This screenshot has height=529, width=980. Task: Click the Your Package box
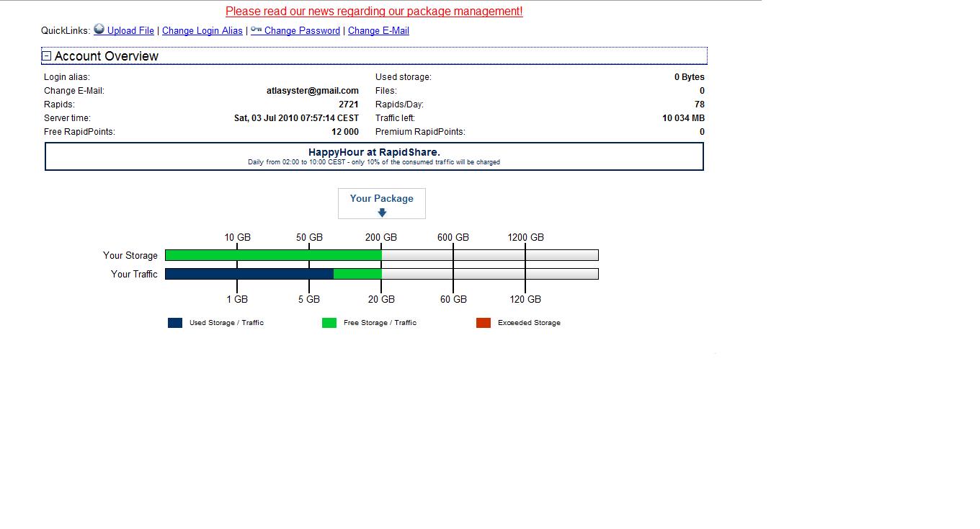(382, 203)
